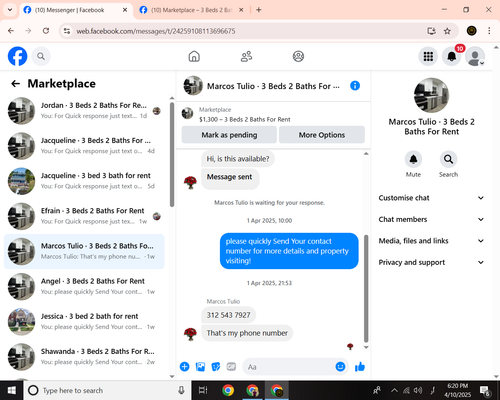
Task: Open a new browser tab
Action: 259,10
